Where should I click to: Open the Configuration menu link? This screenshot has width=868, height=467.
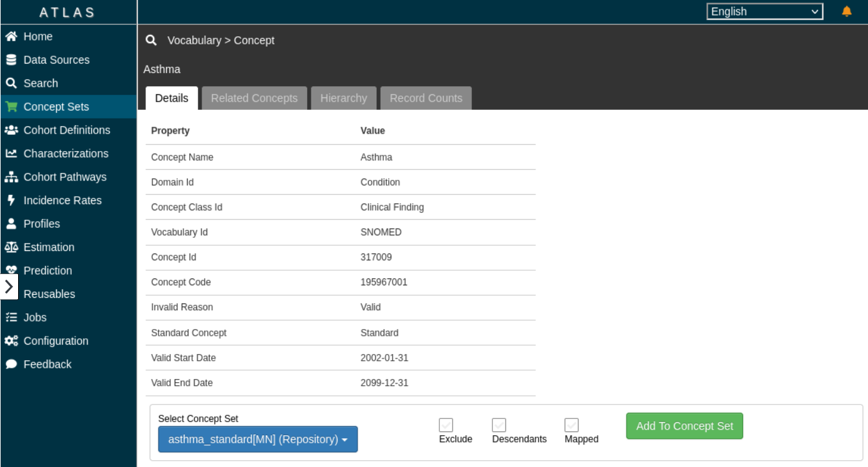[x=56, y=341]
